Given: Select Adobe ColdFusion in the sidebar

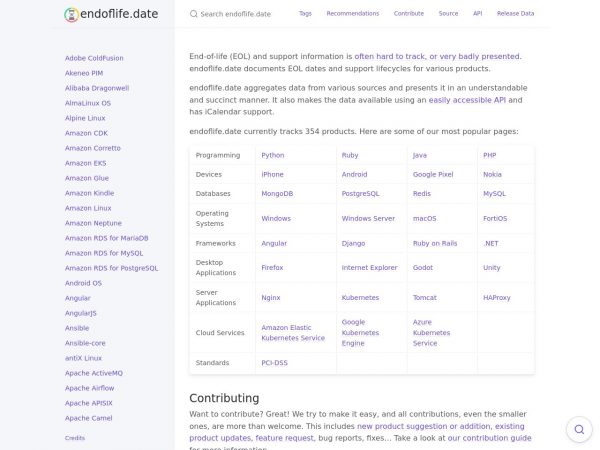Looking at the screenshot, I should tap(95, 58).
